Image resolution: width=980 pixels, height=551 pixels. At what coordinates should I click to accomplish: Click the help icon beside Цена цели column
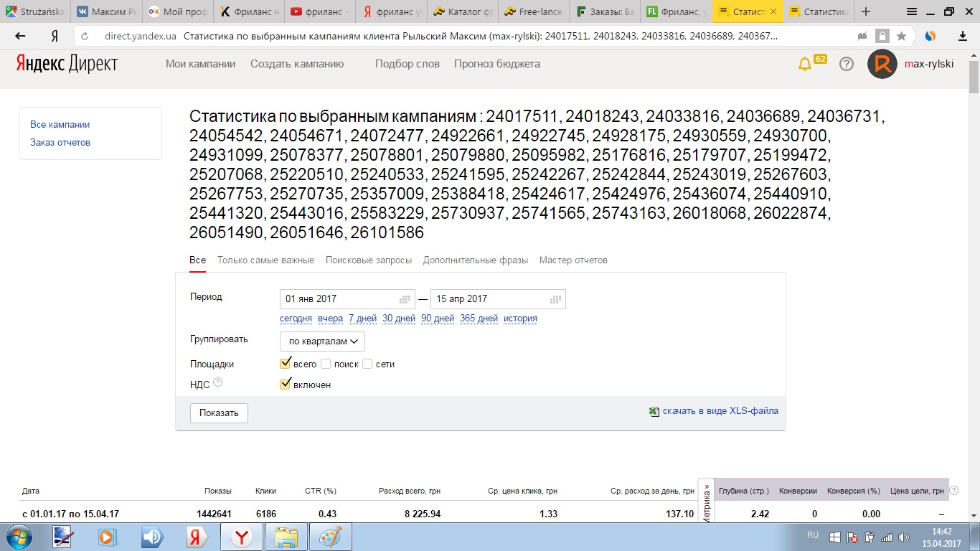point(954,491)
